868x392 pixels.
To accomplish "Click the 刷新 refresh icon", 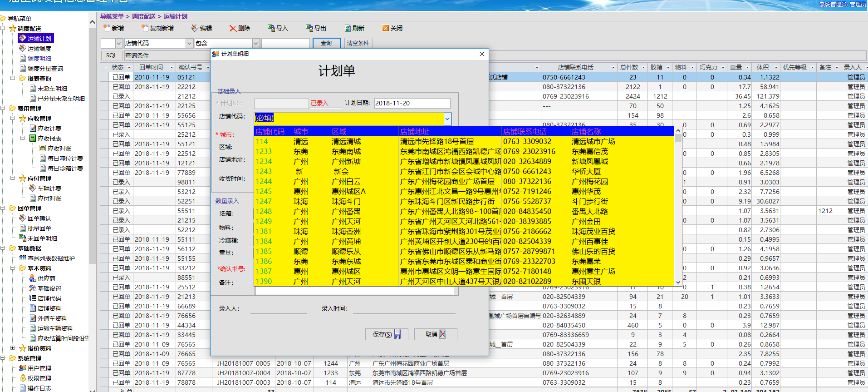I will click(348, 28).
